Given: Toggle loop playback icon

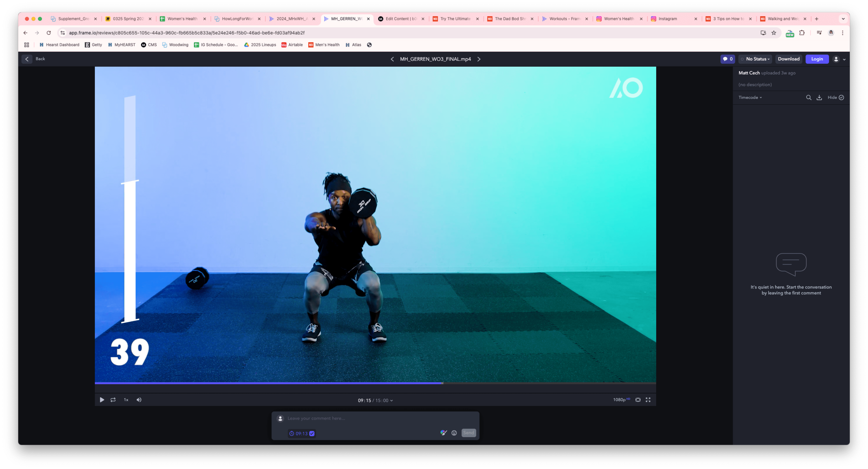Looking at the screenshot, I should [113, 400].
